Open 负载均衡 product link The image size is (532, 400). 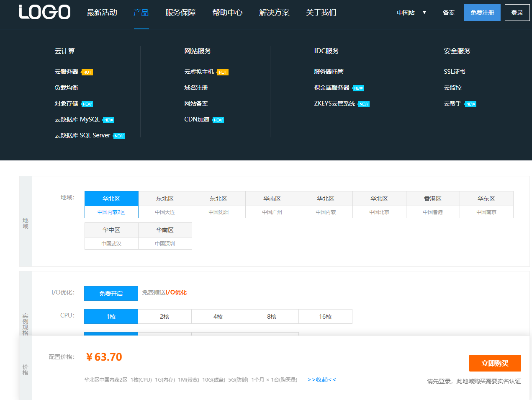pyautogui.click(x=66, y=88)
